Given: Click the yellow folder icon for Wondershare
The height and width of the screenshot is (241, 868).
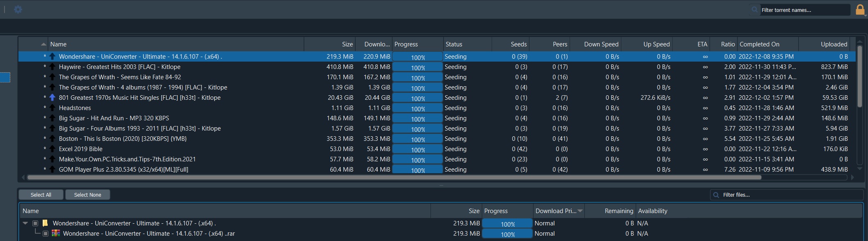Looking at the screenshot, I should point(45,223).
